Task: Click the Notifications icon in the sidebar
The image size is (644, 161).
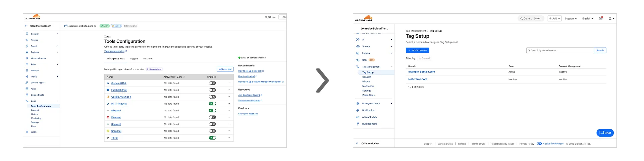Action: click(x=358, y=110)
